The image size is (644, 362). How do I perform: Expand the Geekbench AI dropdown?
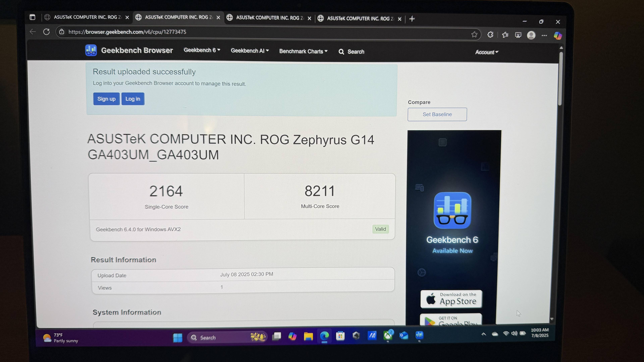point(250,51)
